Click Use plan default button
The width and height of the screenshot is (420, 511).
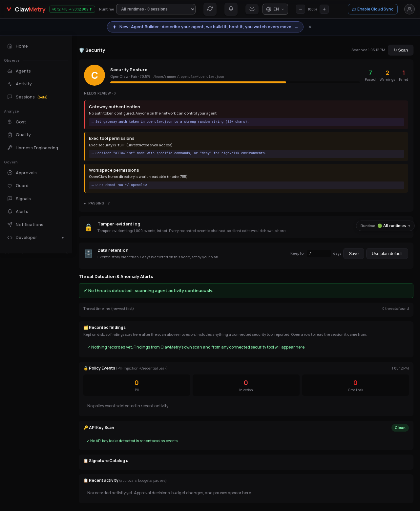click(x=387, y=253)
